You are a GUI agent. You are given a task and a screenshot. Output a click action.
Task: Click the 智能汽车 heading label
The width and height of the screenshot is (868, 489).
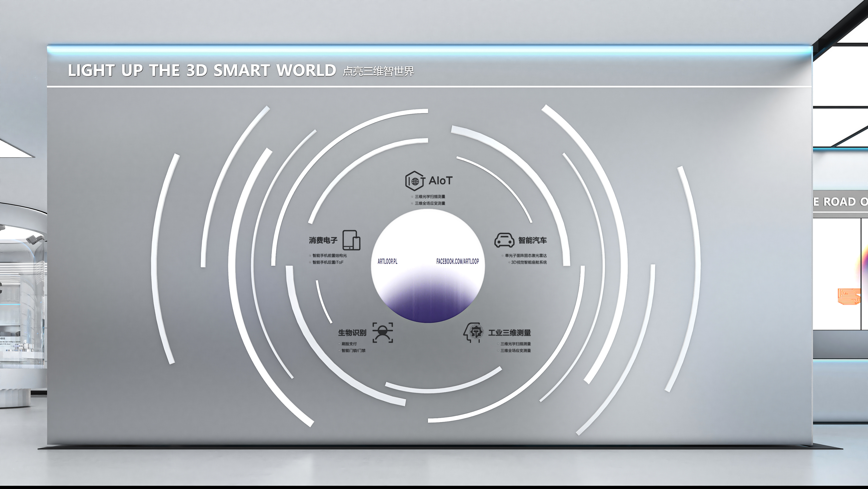point(532,240)
